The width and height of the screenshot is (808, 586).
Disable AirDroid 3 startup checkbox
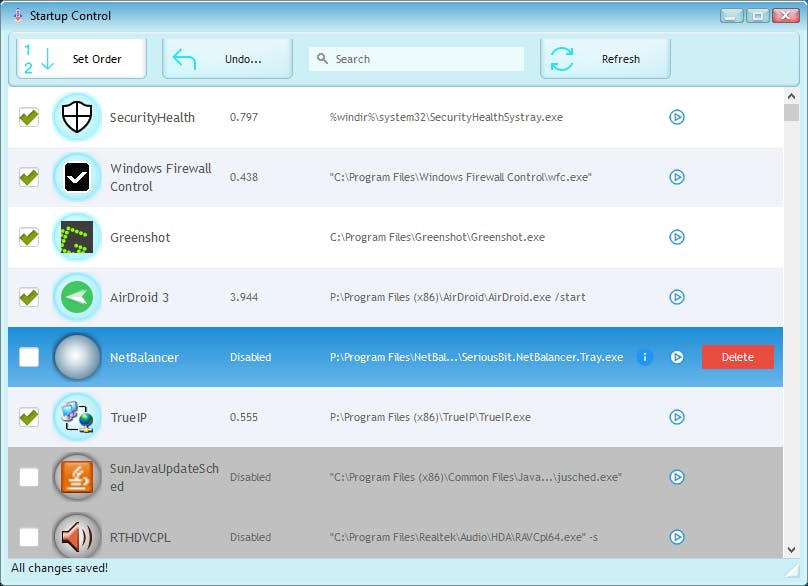click(x=29, y=297)
